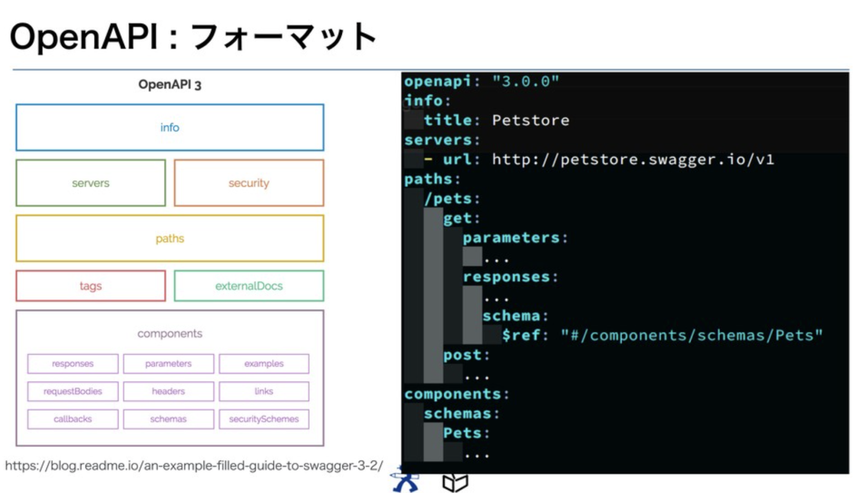Viewport: 868px width, 493px height.
Task: Select the externalDocs box in the diagram
Action: coord(249,286)
